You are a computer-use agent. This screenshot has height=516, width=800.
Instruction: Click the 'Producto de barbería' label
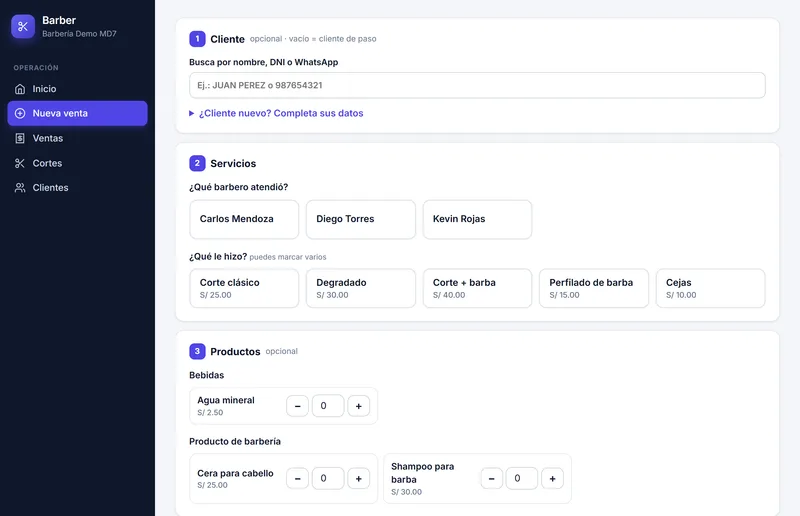pyautogui.click(x=235, y=441)
